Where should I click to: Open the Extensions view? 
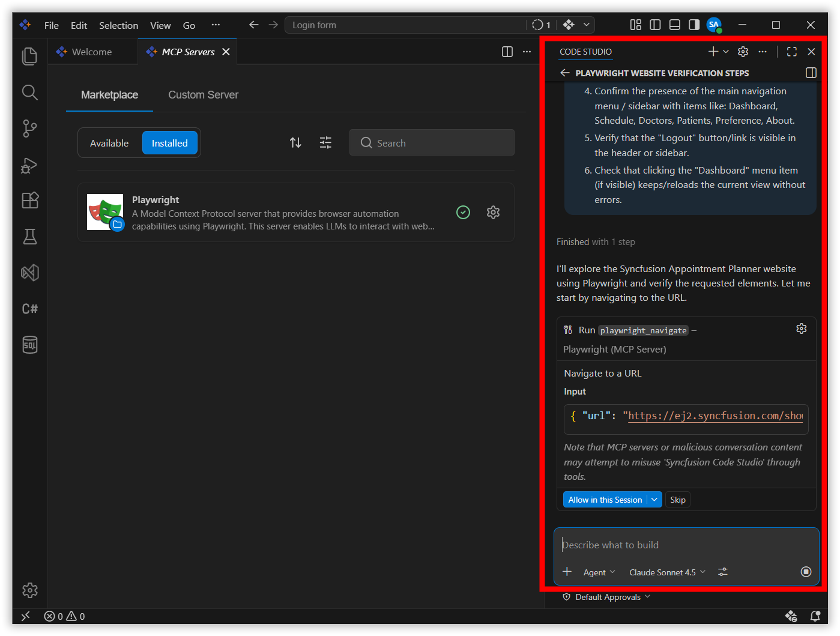point(29,201)
